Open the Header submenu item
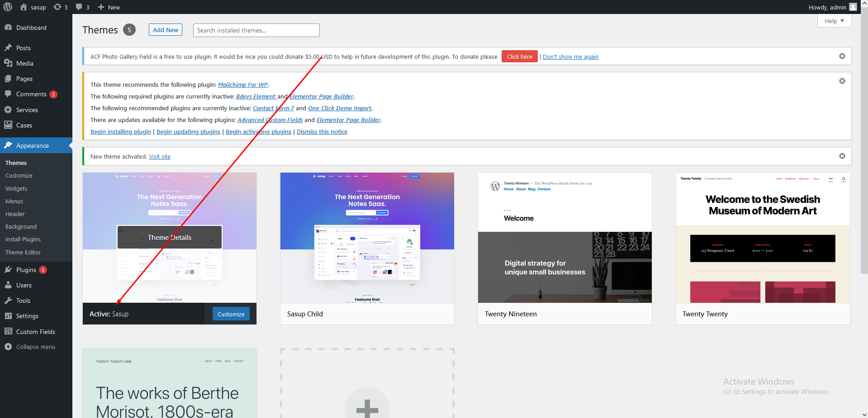 (15, 214)
